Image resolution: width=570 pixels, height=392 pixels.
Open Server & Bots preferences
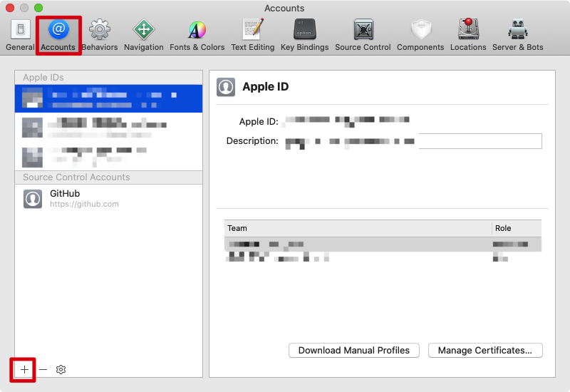(518, 35)
